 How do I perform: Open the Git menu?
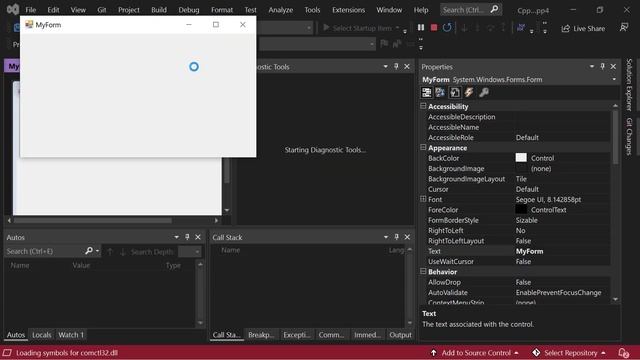pyautogui.click(x=102, y=10)
